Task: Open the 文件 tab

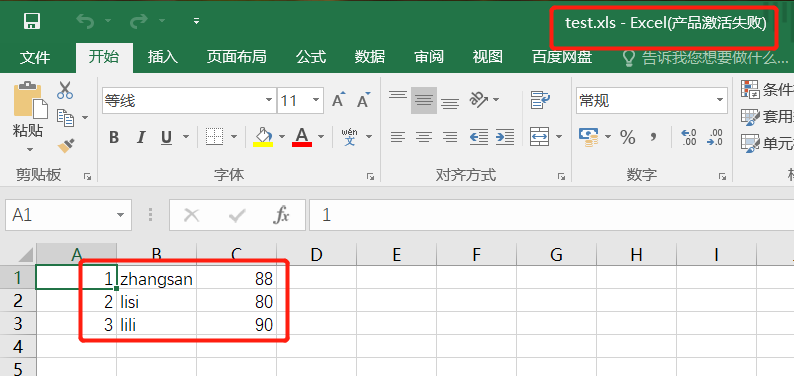Action: (x=35, y=57)
